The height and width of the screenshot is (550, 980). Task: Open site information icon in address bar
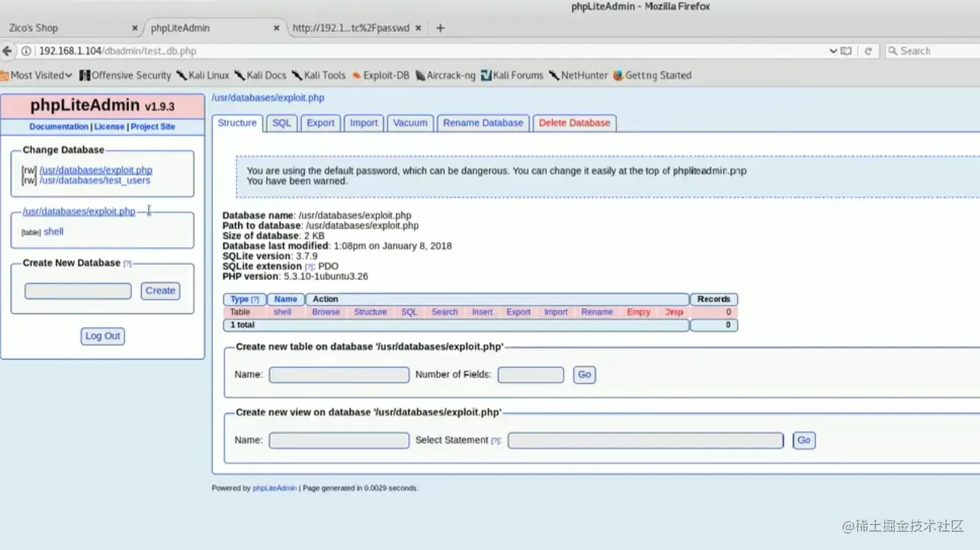point(27,51)
